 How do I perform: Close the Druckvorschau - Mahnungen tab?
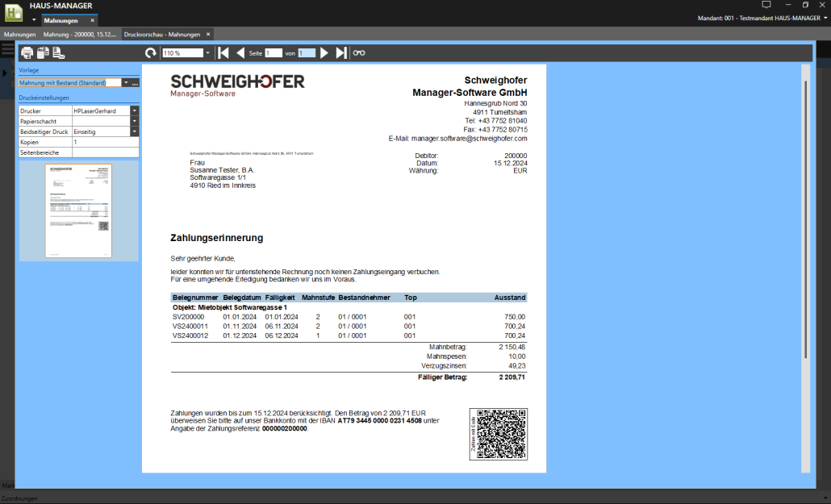click(x=208, y=35)
